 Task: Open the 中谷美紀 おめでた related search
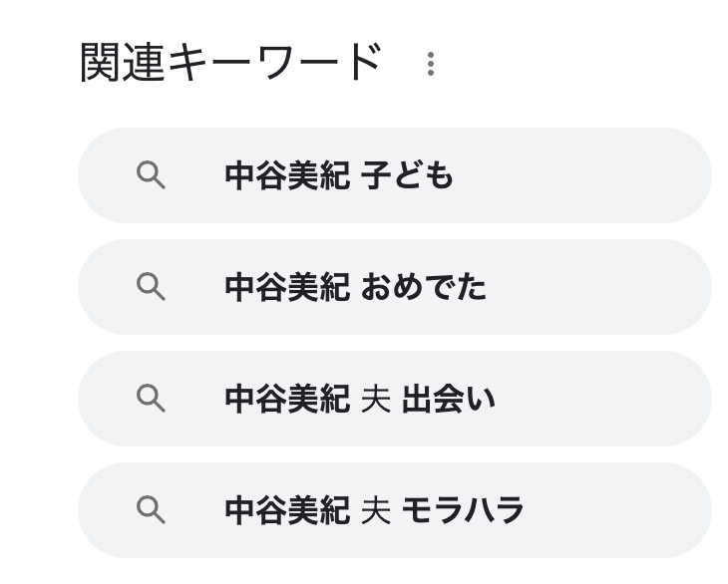(395, 287)
